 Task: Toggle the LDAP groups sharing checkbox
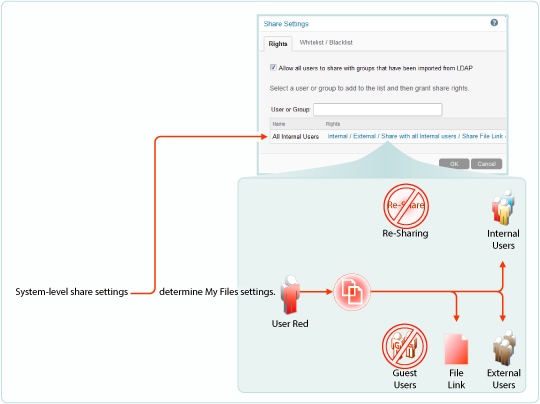273,67
